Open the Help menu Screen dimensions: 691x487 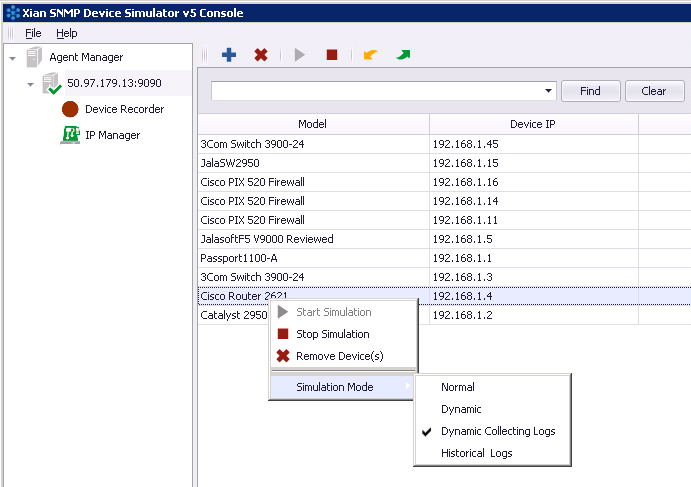(x=67, y=33)
